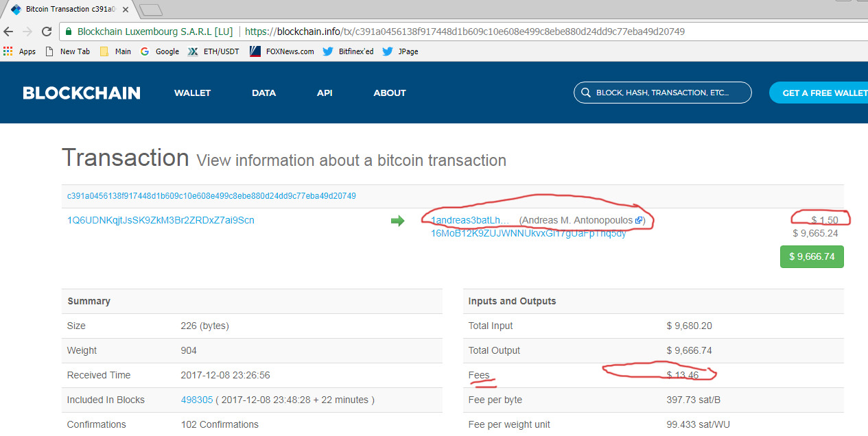
Task: Open the ABOUT menu item
Action: tap(390, 93)
